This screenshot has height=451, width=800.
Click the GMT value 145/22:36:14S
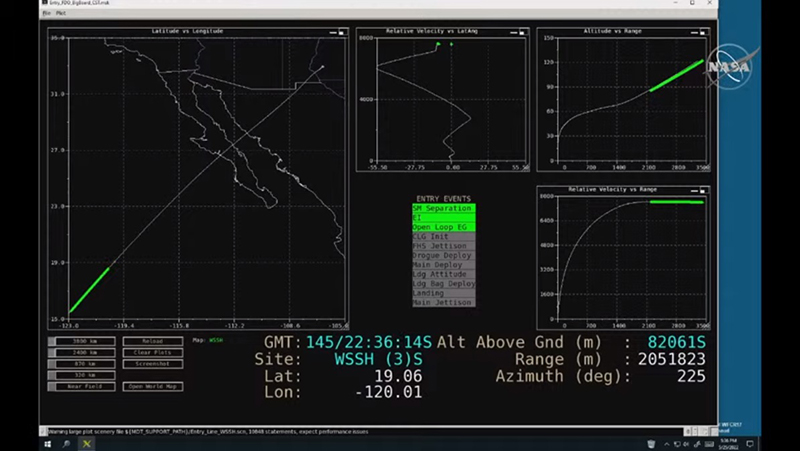pyautogui.click(x=368, y=342)
